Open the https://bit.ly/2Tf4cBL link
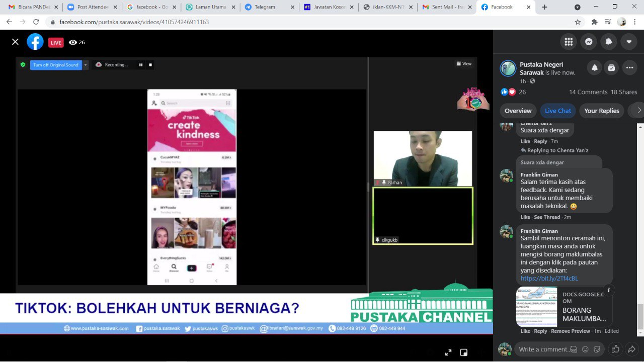Viewport: 644px width, 362px height. tap(549, 278)
